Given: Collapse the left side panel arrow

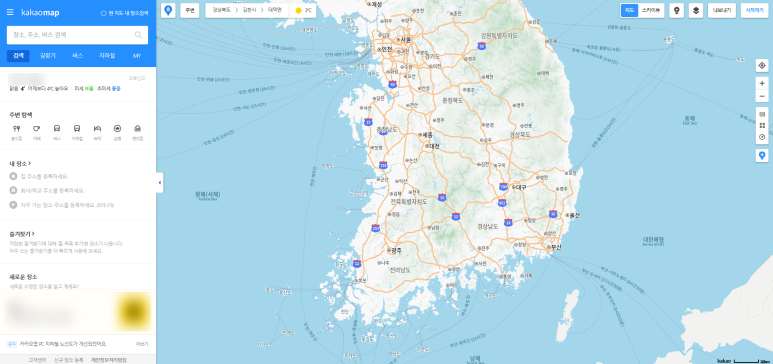Looking at the screenshot, I should (159, 182).
